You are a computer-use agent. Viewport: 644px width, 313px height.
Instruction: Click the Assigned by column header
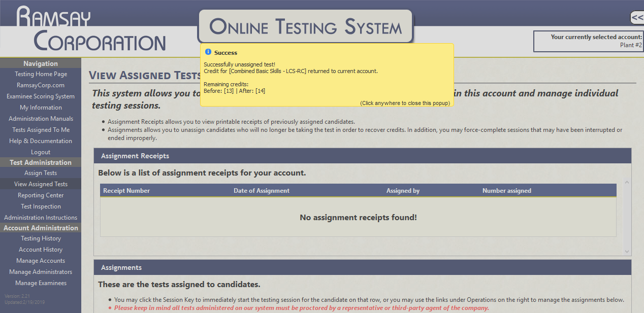point(403,191)
